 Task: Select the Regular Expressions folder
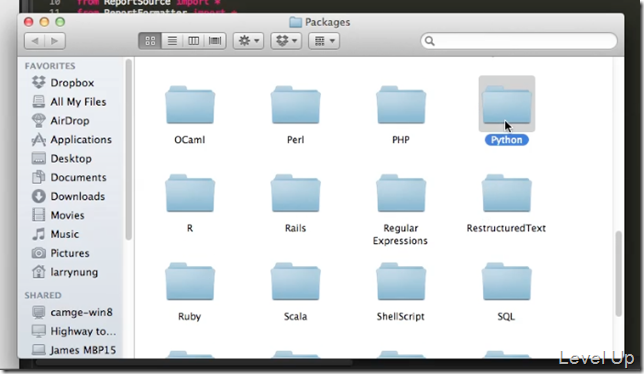pyautogui.click(x=401, y=193)
